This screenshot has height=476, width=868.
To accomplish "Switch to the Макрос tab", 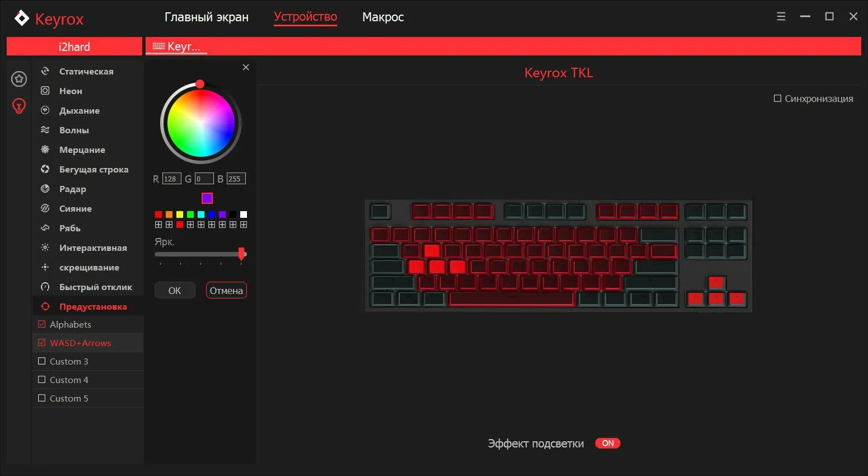I will point(383,17).
